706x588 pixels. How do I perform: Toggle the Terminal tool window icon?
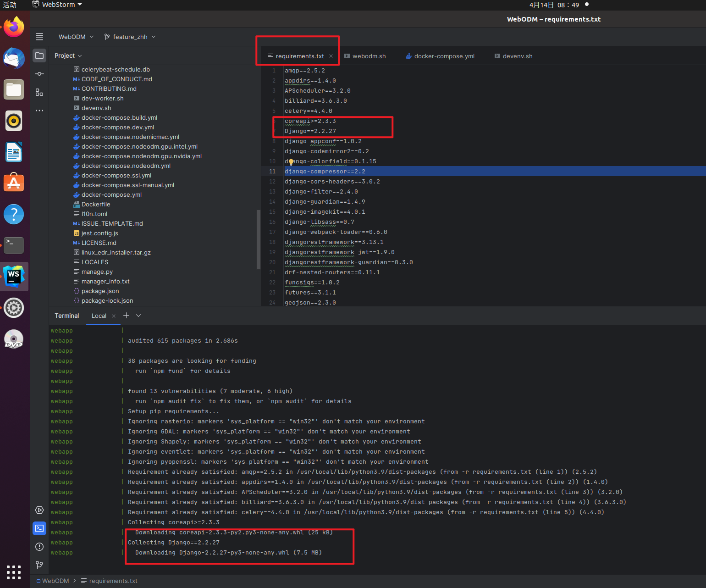tap(39, 528)
